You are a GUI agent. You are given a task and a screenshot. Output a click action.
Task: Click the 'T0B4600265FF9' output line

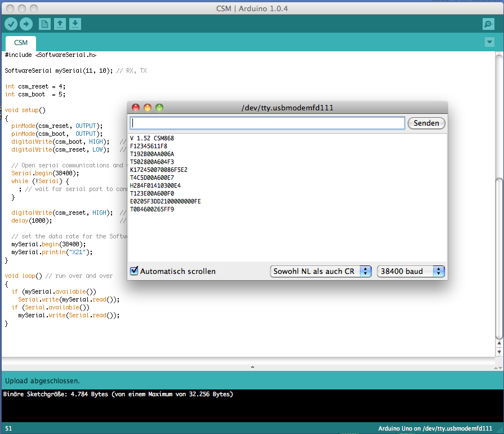[x=152, y=209]
